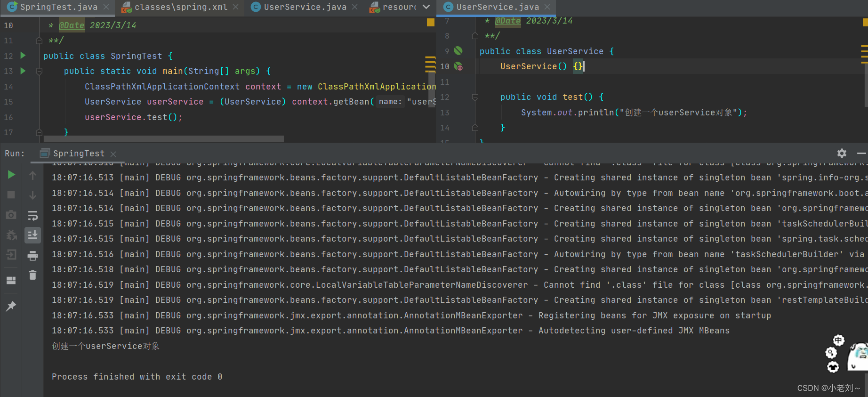Image resolution: width=868 pixels, height=397 pixels.
Task: Close right split UserService.java tab
Action: pyautogui.click(x=547, y=7)
